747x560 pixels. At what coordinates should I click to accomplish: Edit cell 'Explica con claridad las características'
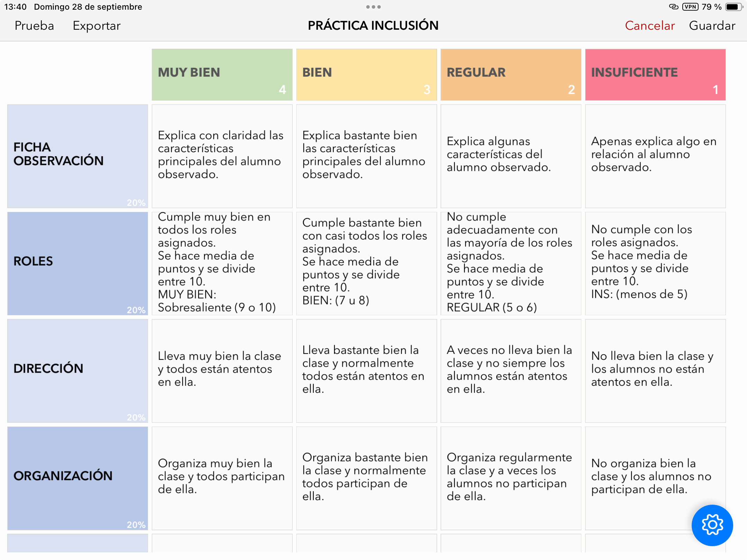pos(222,156)
